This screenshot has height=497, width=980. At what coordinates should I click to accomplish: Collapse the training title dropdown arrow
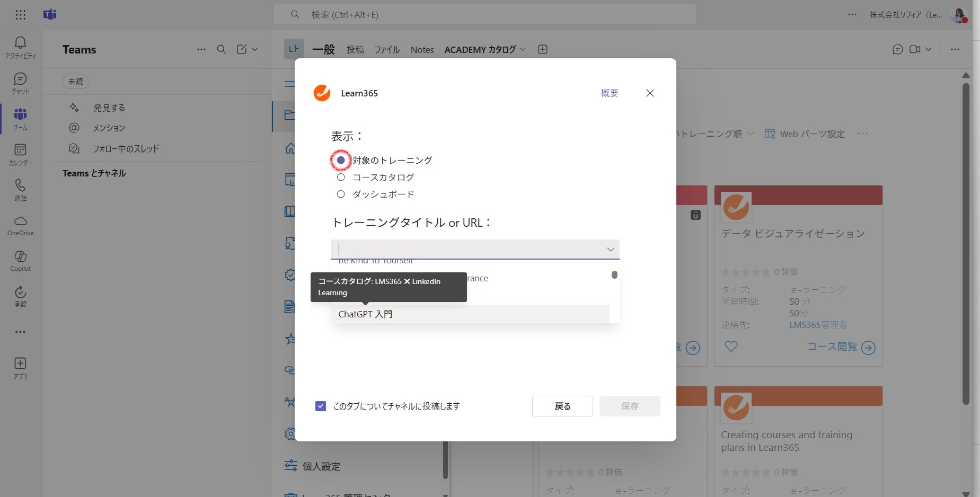[611, 249]
